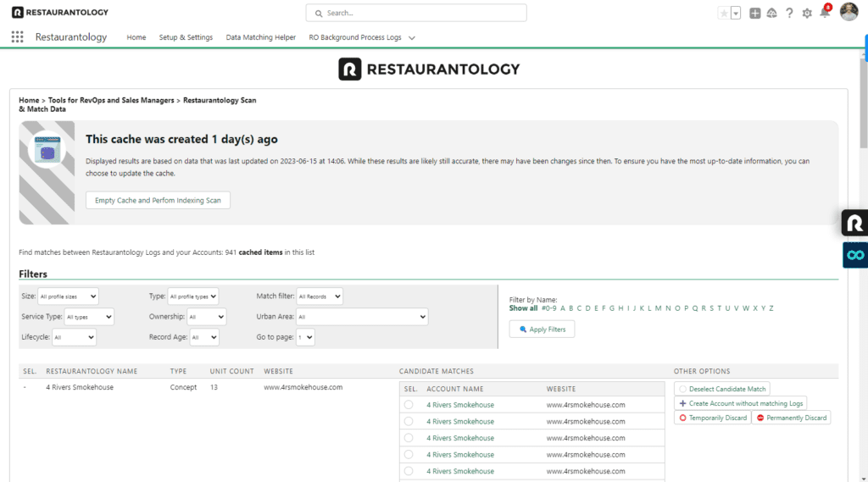Open the Size filter dropdown
The width and height of the screenshot is (868, 482).
(68, 296)
